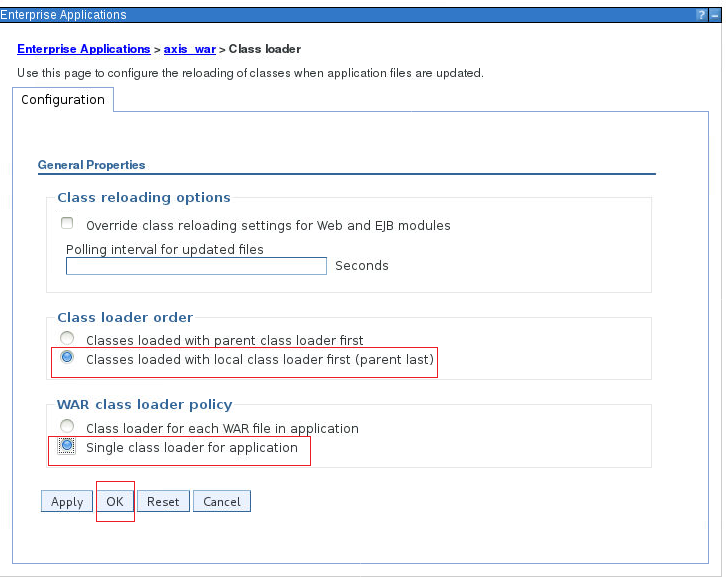Open the help question mark icon
This screenshot has width=726, height=587.
701,15
